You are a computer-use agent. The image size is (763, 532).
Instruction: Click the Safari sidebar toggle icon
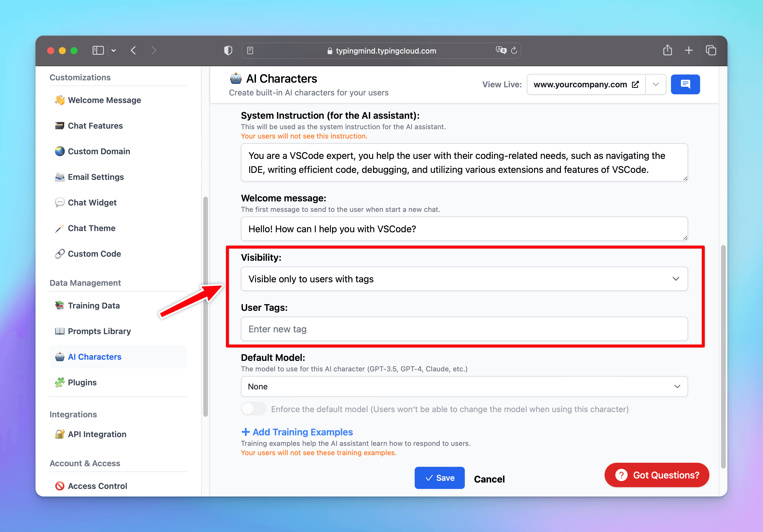[98, 50]
